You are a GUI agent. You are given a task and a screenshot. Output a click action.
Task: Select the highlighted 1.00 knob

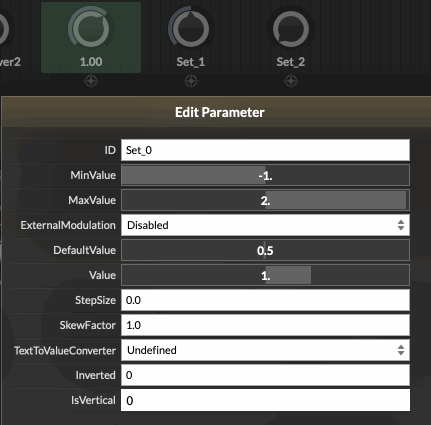coord(91,28)
